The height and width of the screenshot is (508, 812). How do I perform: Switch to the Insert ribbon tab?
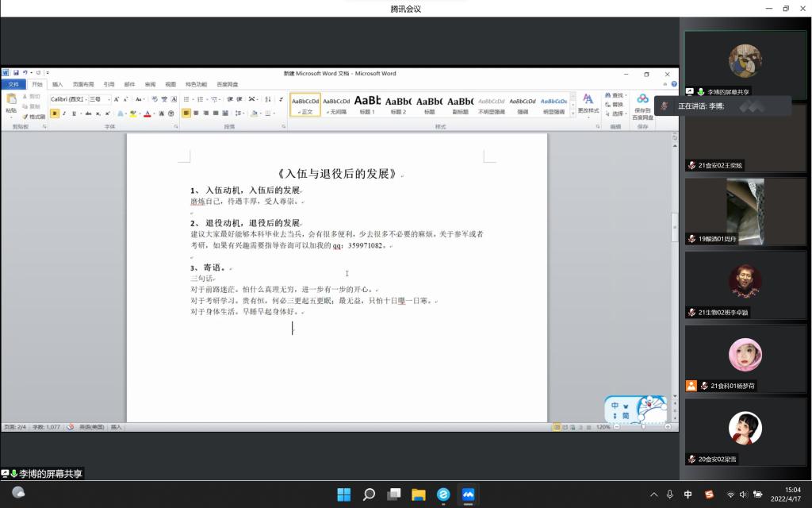[57, 84]
